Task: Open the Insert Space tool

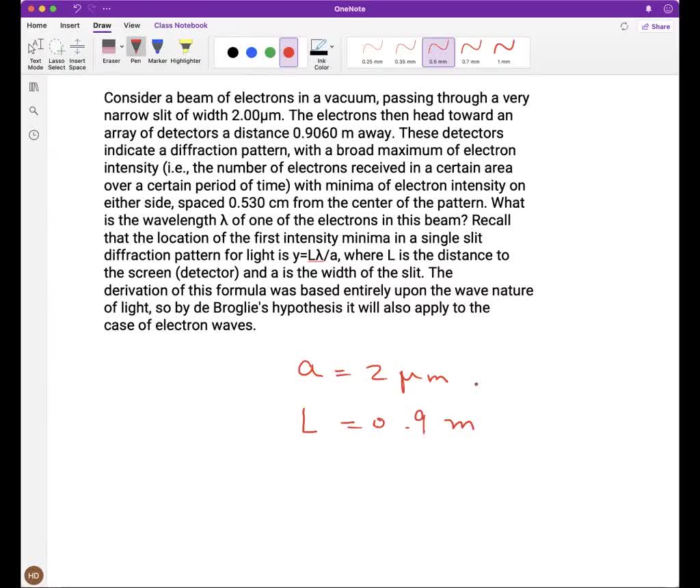Action: pos(77,52)
